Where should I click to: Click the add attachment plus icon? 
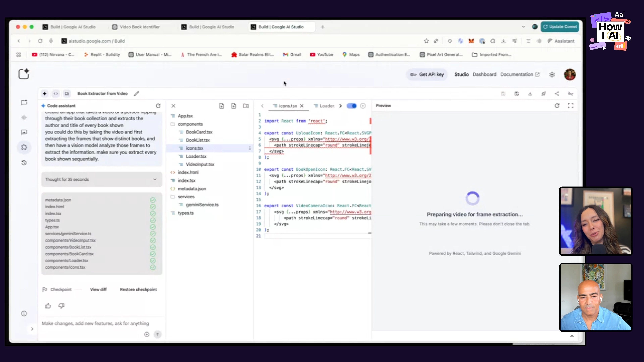click(147, 335)
